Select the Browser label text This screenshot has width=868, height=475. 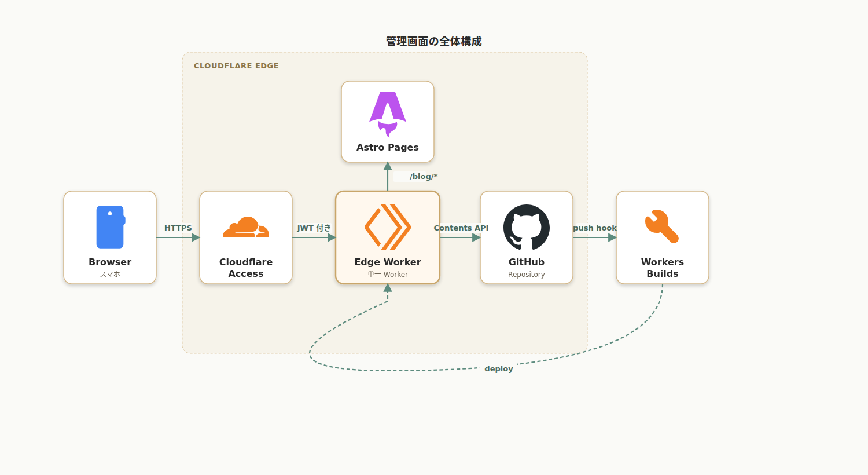pyautogui.click(x=110, y=262)
